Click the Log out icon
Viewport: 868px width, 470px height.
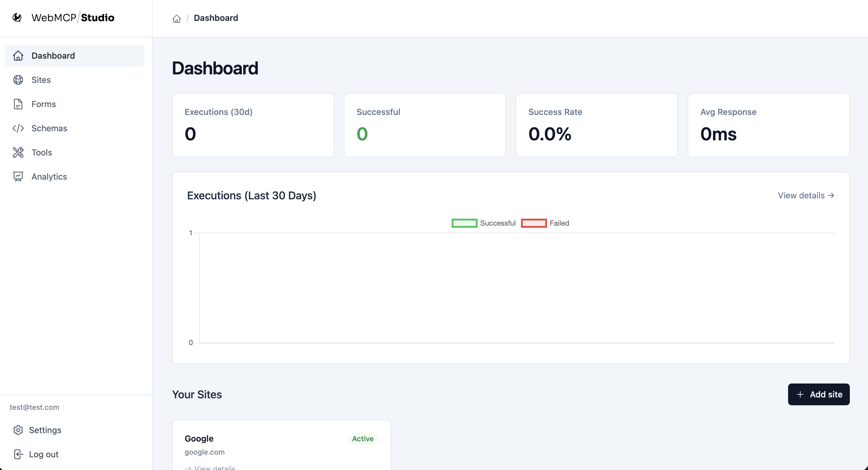pos(18,454)
